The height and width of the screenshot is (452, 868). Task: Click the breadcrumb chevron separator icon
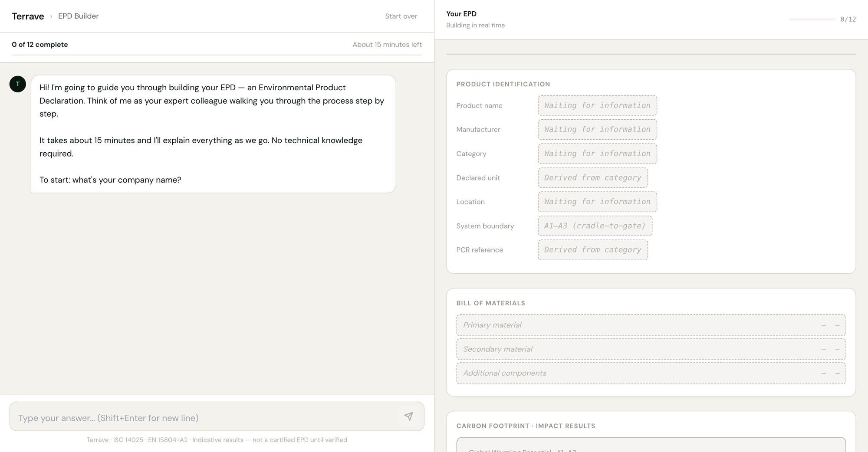pyautogui.click(x=51, y=16)
